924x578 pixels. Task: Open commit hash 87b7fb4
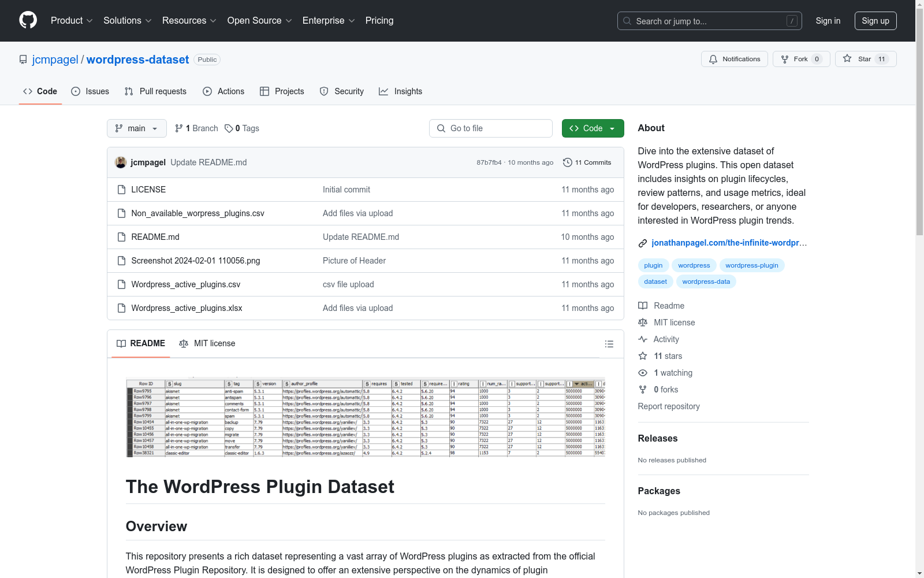click(489, 162)
